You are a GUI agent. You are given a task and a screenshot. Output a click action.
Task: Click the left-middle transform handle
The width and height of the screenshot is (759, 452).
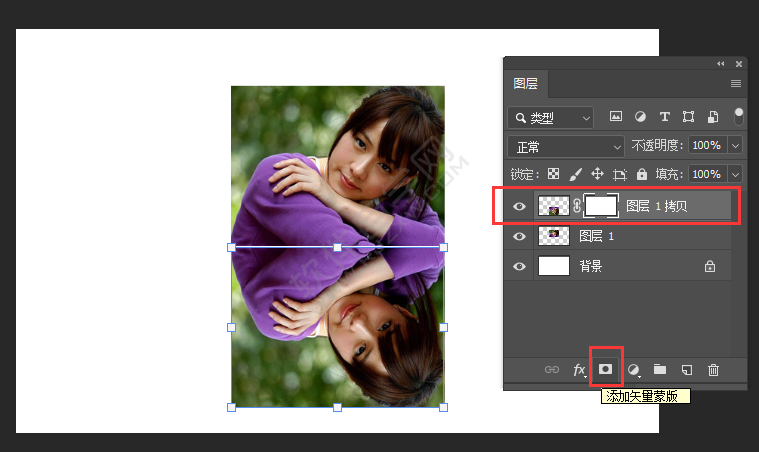coord(231,328)
